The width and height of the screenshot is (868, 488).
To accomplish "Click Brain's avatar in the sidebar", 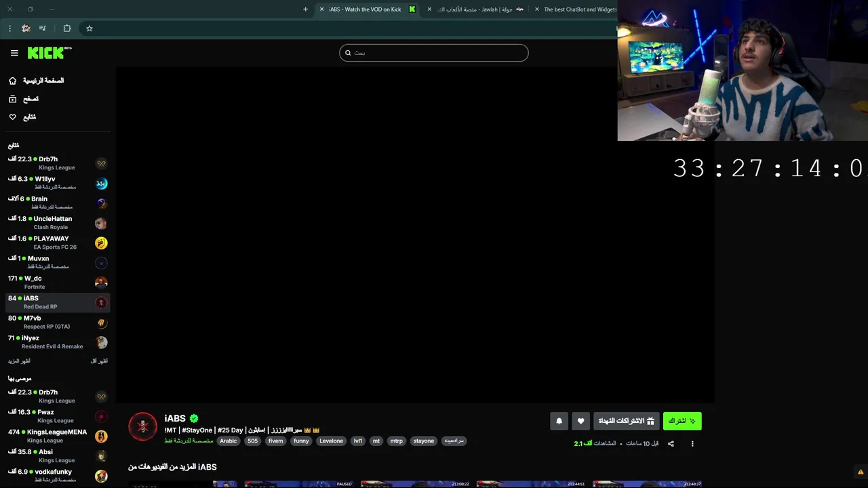I will pyautogui.click(x=101, y=203).
